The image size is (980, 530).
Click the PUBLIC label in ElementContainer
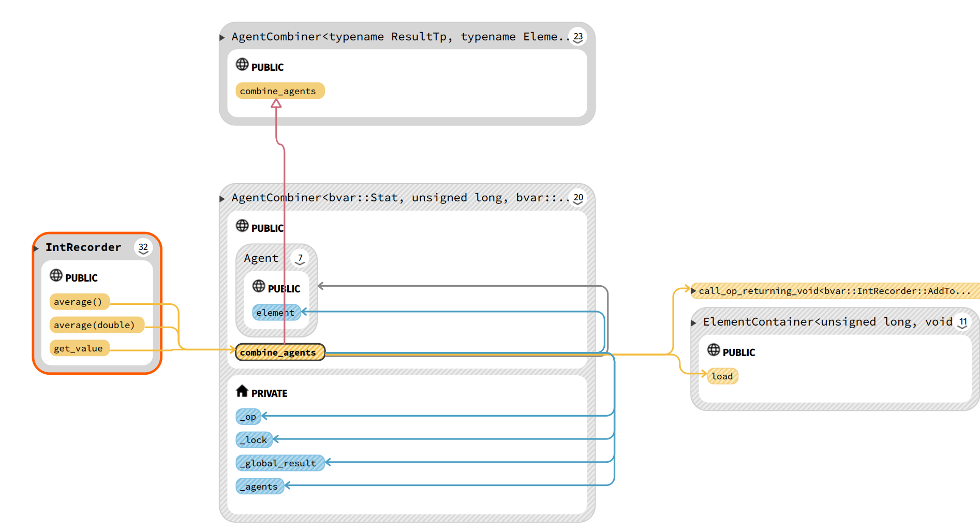[739, 352]
